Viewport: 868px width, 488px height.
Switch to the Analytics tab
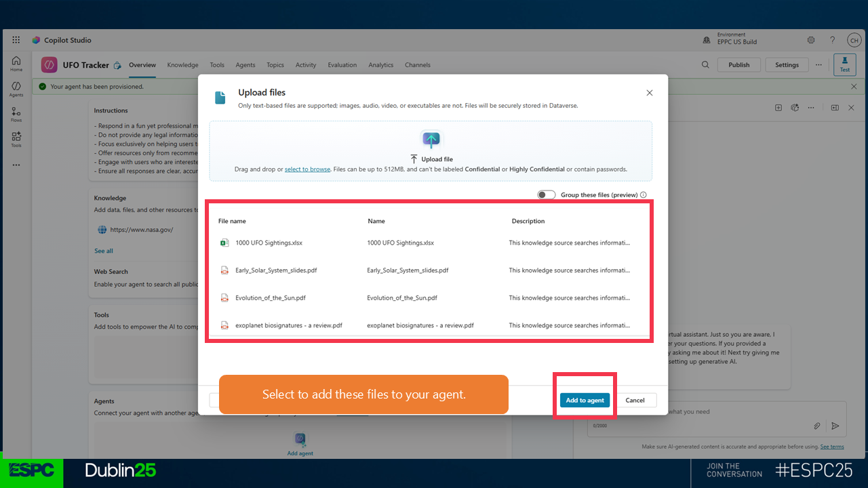pos(380,65)
